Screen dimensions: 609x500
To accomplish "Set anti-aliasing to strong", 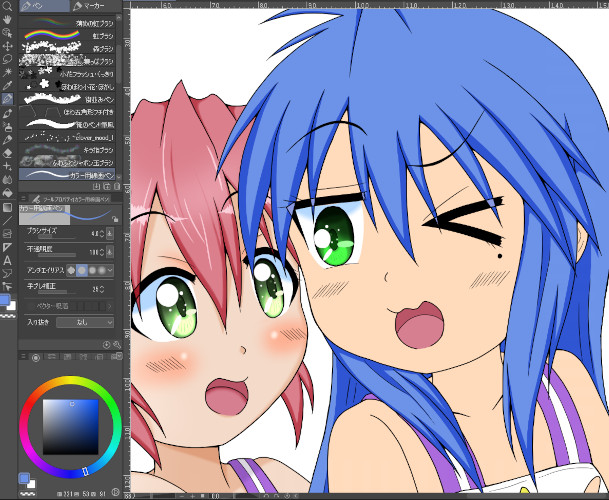I will (x=102, y=270).
